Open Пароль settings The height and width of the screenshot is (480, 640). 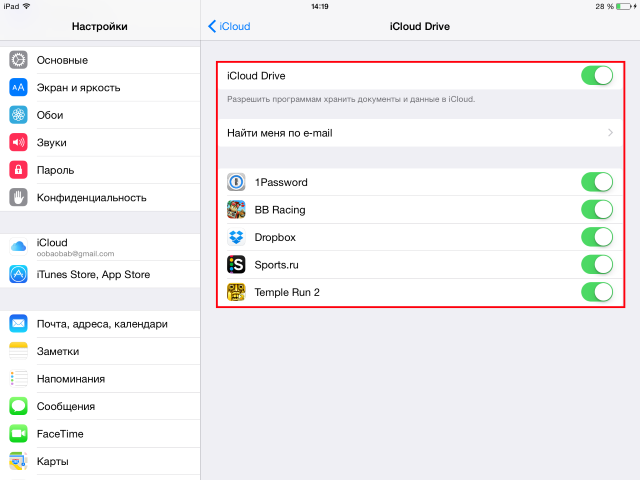[x=100, y=170]
